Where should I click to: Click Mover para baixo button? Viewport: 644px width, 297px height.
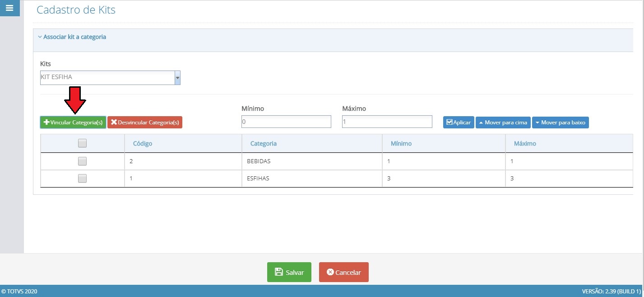pos(561,123)
